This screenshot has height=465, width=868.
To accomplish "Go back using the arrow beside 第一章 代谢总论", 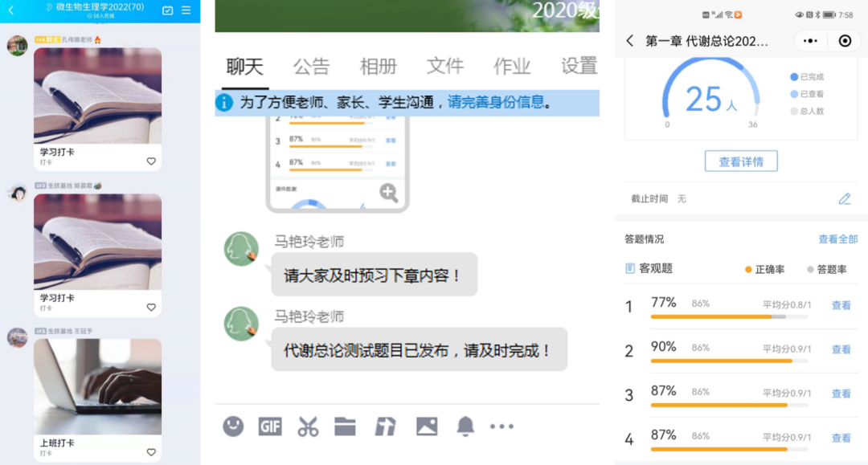I will 630,41.
